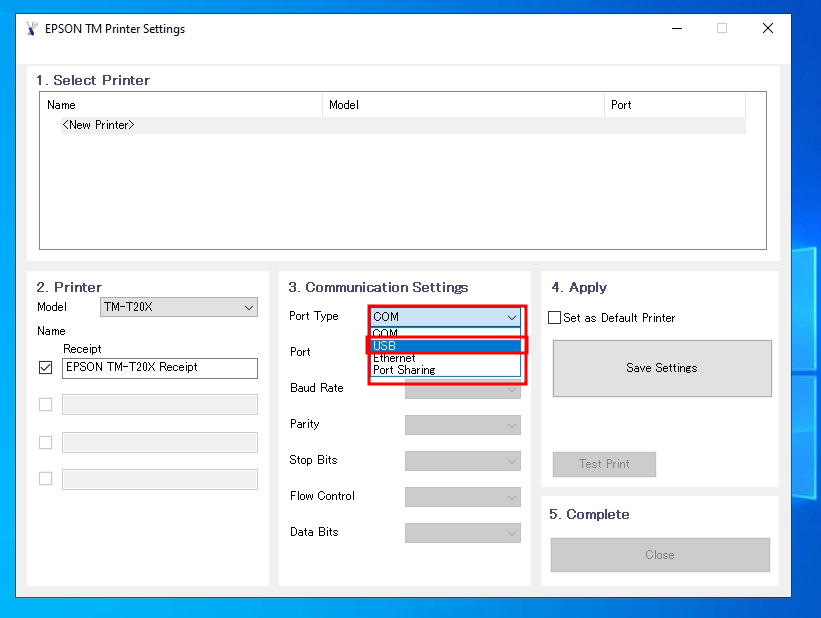Click the Save Settings button
821x618 pixels.
(661, 368)
